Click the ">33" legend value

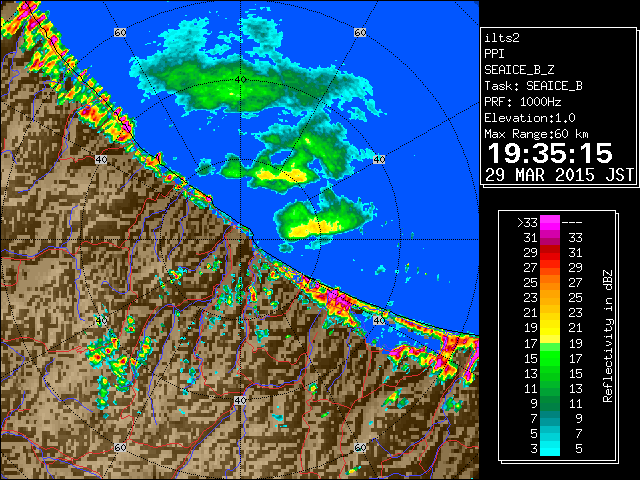527,223
